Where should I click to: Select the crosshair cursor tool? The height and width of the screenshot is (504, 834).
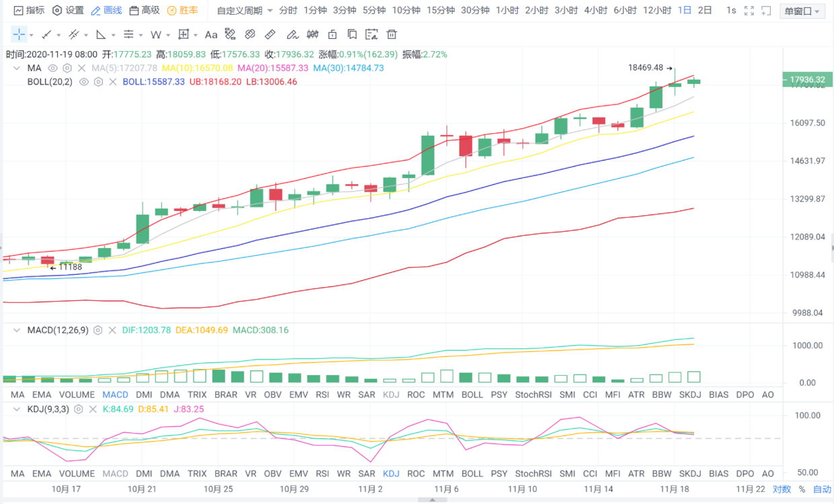[x=19, y=35]
